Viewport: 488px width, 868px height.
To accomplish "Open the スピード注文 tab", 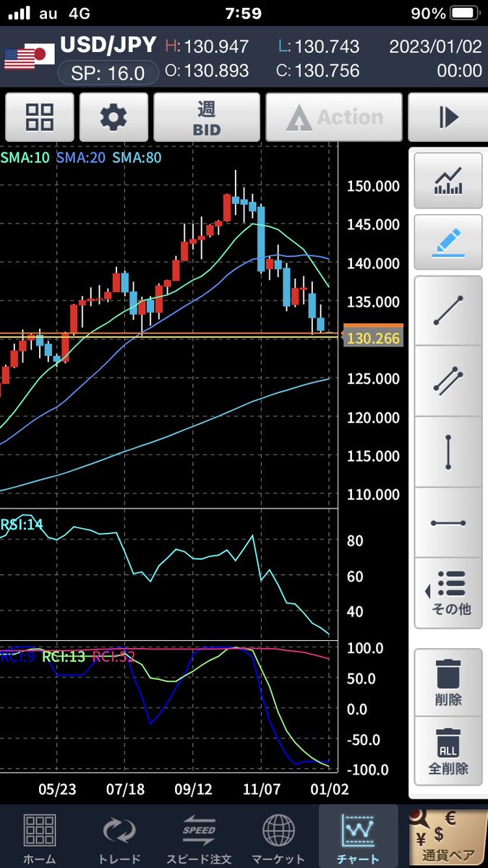I will pyautogui.click(x=199, y=837).
